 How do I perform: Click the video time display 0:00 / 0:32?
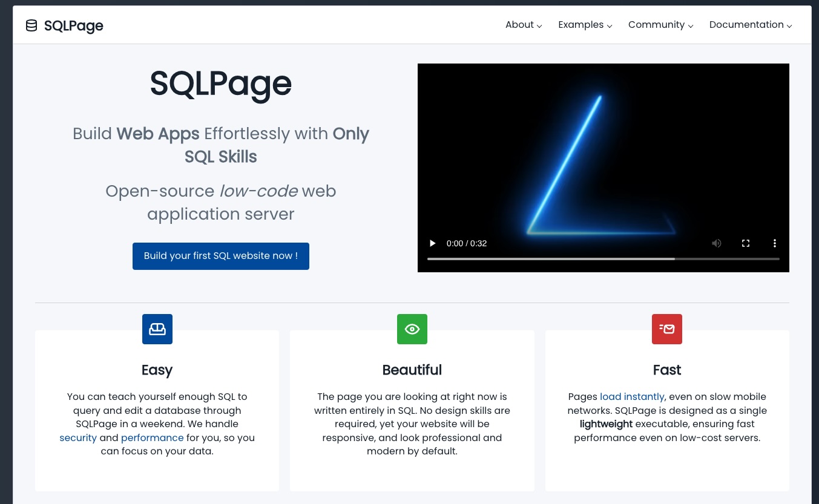467,243
